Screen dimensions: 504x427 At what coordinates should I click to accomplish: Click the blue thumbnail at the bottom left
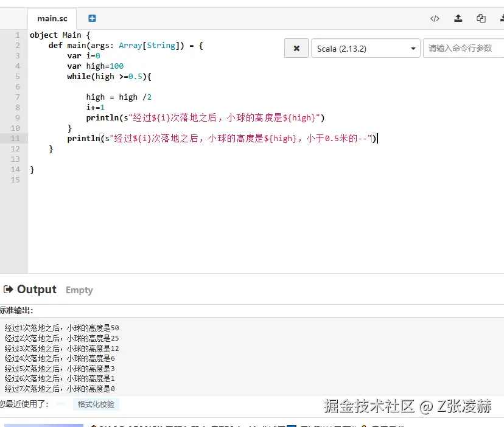(x=43, y=424)
